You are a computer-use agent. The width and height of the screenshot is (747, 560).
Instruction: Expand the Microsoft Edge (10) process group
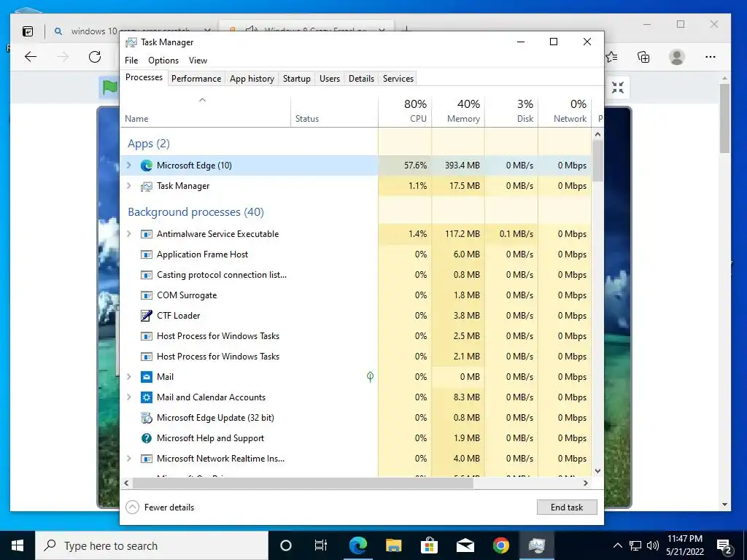(x=128, y=166)
